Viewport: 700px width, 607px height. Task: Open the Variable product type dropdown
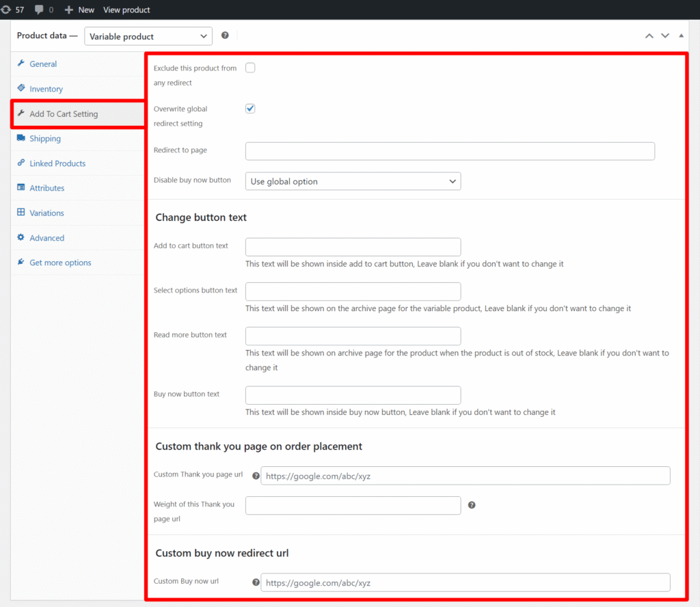point(148,36)
